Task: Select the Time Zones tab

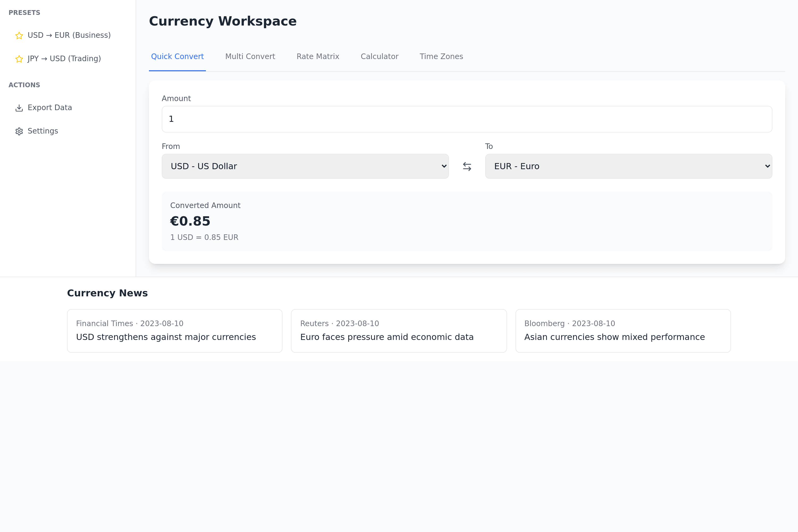Action: tap(441, 57)
